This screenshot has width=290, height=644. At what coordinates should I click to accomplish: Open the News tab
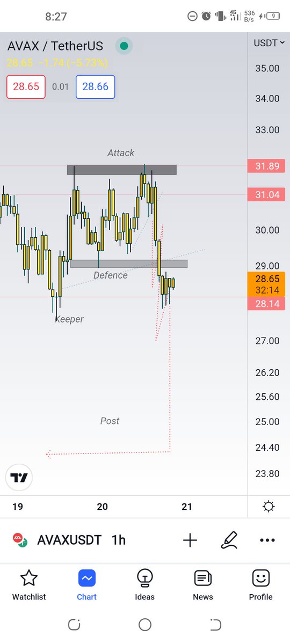pyautogui.click(x=202, y=585)
